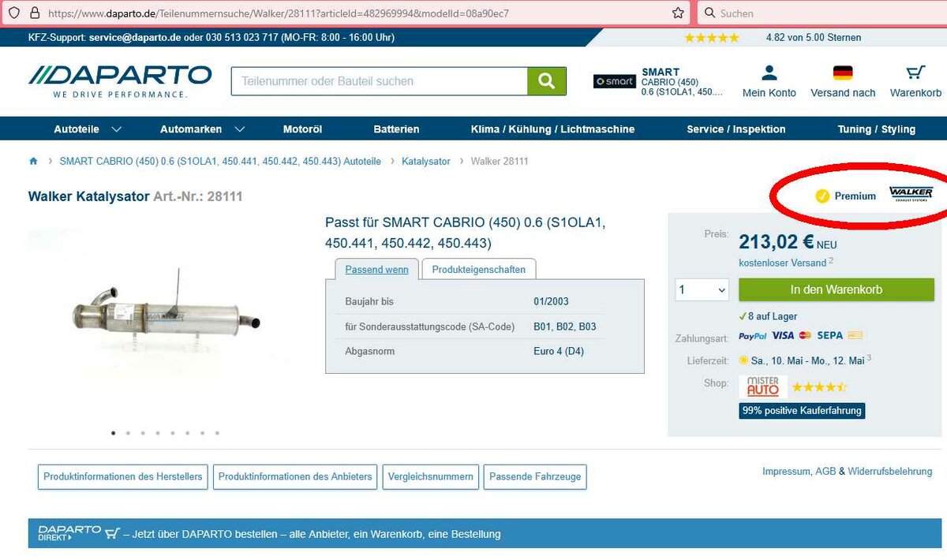Viewport: 947px width, 560px height.
Task: Click the catalytic converter product image
Action: click(x=166, y=315)
